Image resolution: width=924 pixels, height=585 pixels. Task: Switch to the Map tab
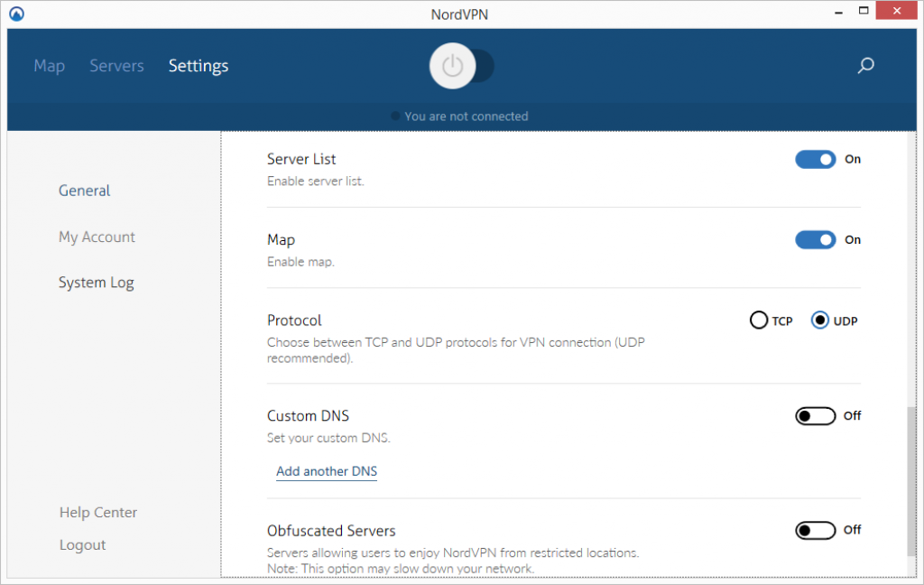tap(50, 66)
